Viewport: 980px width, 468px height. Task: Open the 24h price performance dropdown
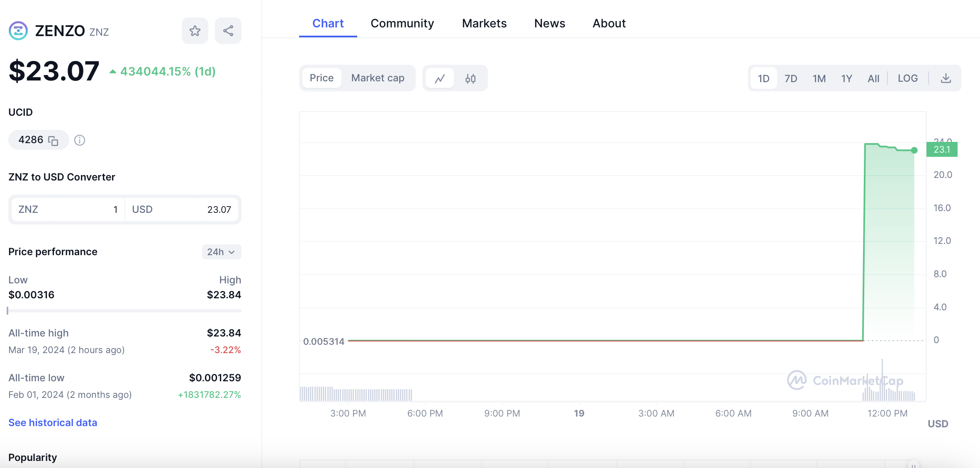[x=221, y=252]
